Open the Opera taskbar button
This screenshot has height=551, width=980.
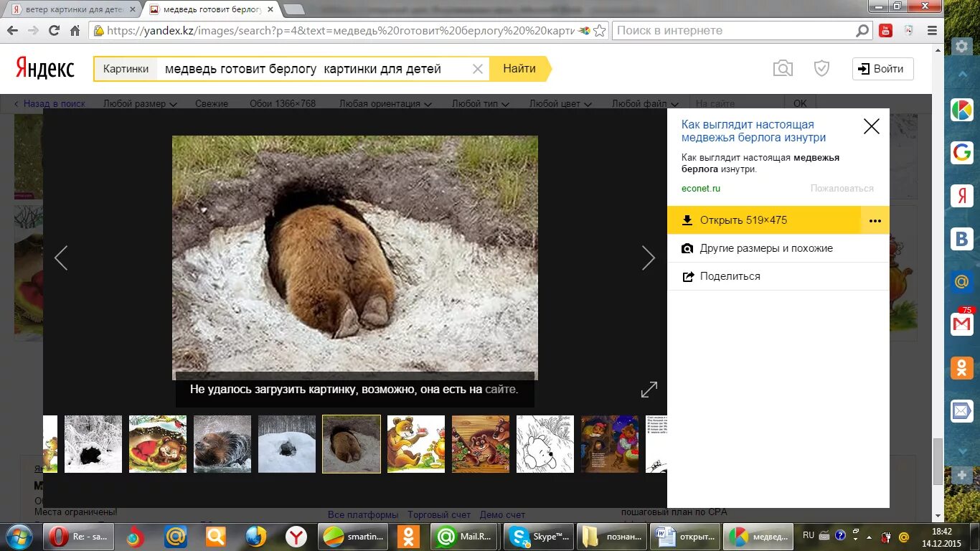pos(78,536)
